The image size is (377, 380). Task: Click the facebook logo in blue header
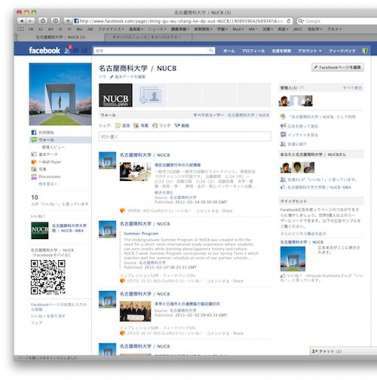point(44,50)
